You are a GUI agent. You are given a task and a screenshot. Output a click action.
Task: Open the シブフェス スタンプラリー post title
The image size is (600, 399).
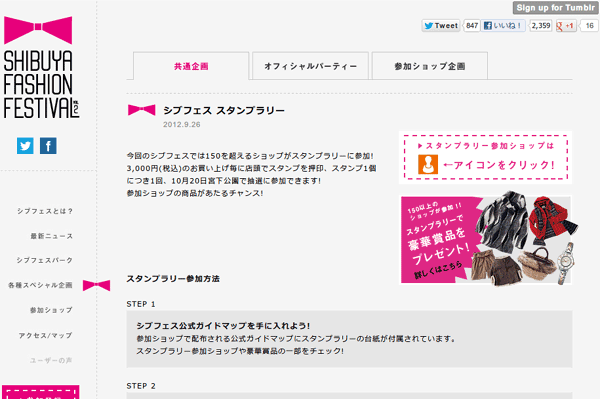[x=224, y=111]
